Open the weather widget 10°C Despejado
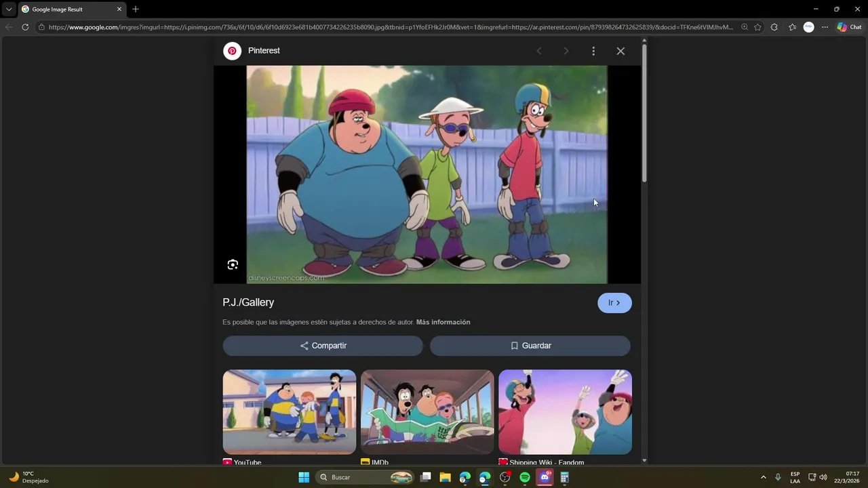 coord(29,477)
